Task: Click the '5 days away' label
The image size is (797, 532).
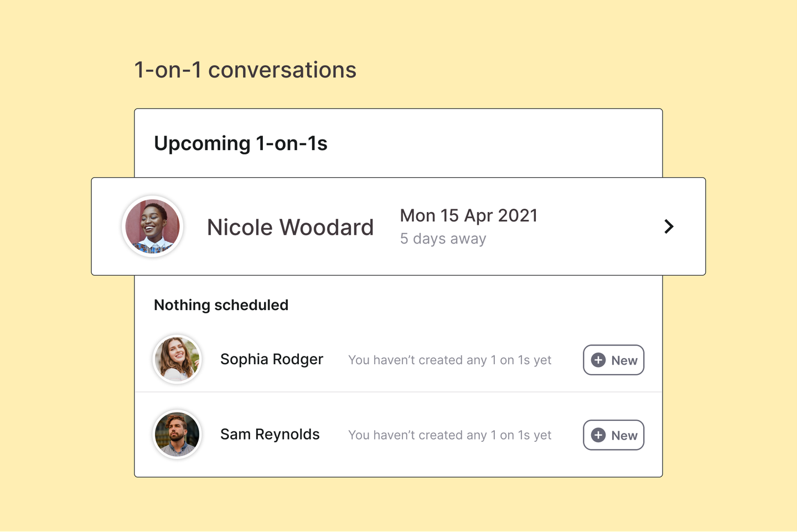Action: pos(443,239)
